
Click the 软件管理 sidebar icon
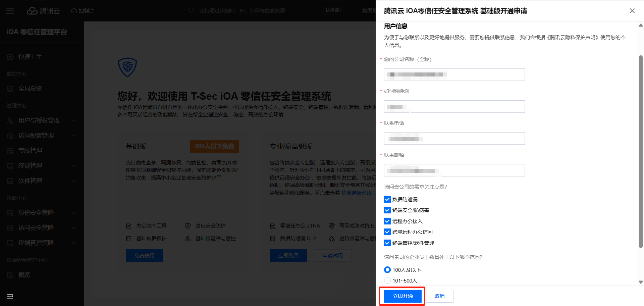[10, 181]
